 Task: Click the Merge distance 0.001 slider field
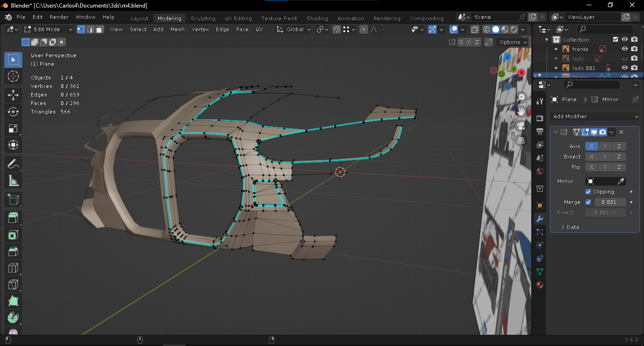[609, 202]
